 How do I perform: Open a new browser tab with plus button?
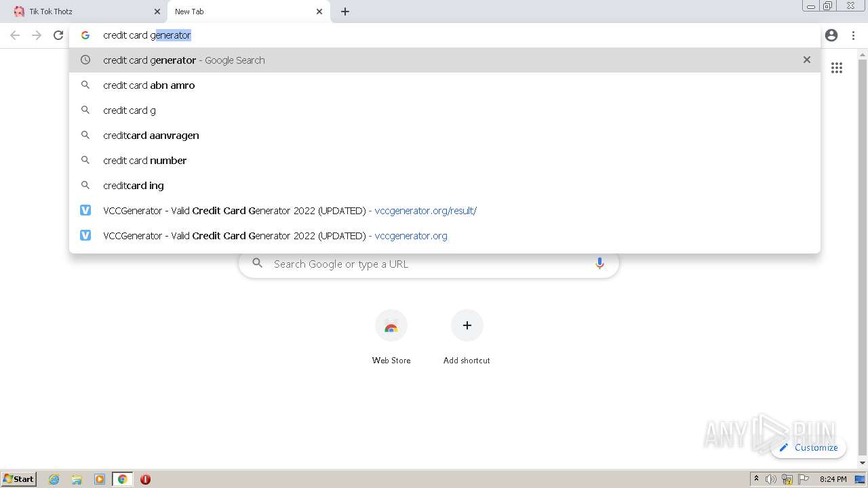[x=345, y=12]
